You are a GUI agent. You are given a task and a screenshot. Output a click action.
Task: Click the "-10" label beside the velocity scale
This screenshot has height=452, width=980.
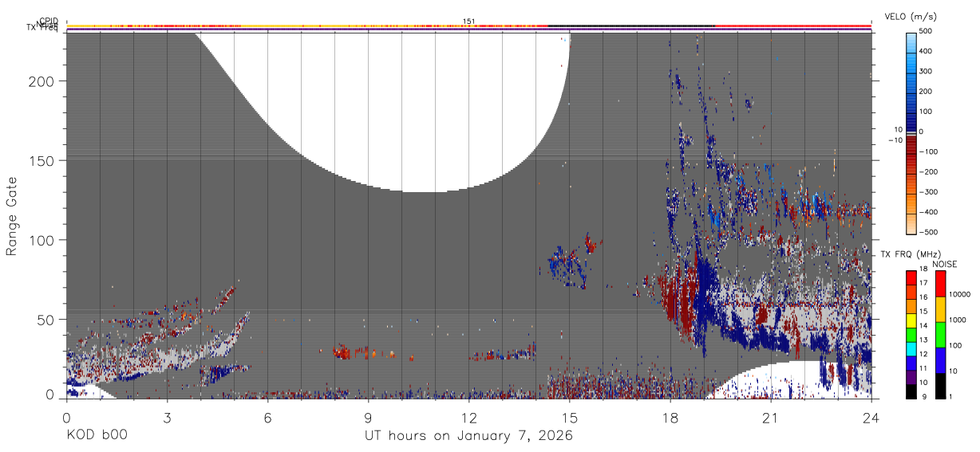[x=895, y=140]
